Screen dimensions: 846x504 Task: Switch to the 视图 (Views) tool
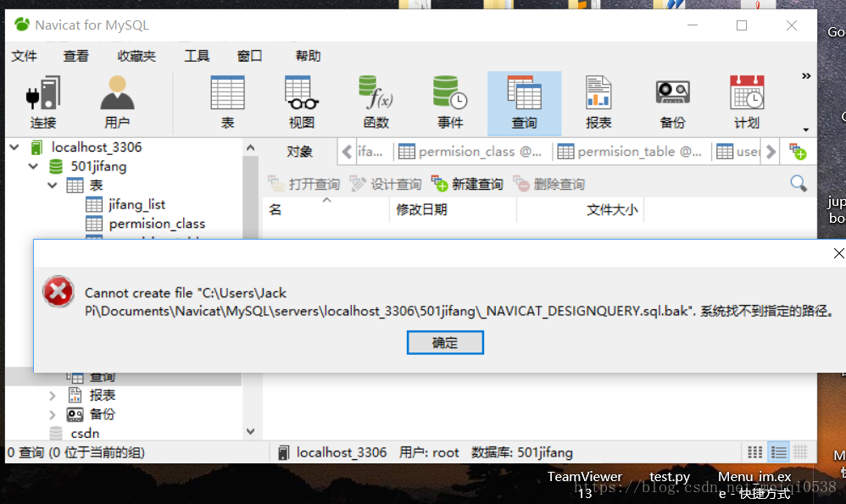299,100
